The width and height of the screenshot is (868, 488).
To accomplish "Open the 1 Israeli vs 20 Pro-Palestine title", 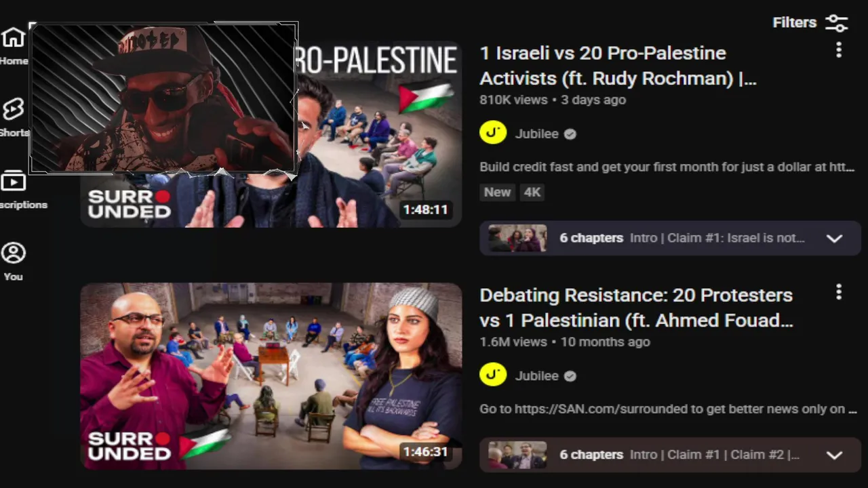I will 618,65.
